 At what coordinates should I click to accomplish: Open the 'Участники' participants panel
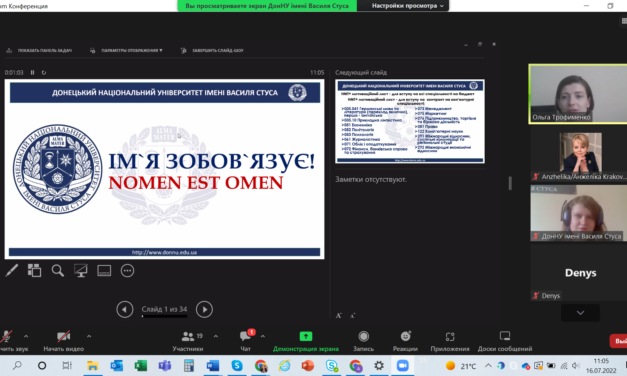(188, 340)
